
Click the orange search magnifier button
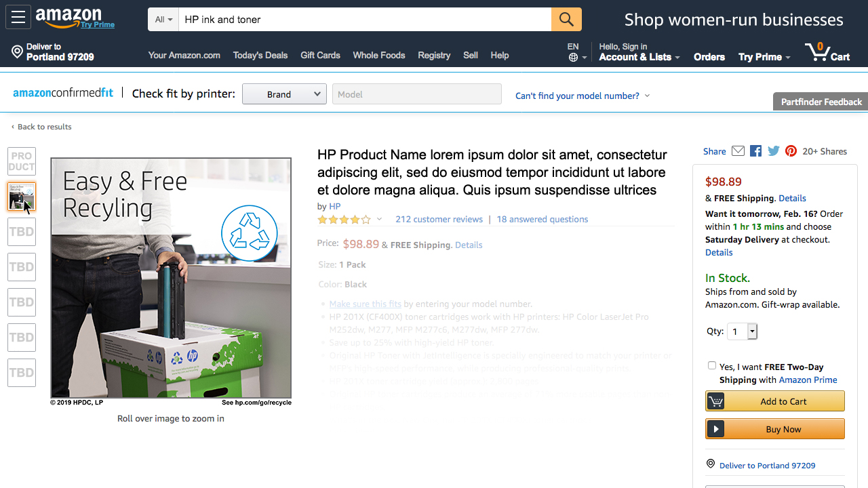click(566, 20)
